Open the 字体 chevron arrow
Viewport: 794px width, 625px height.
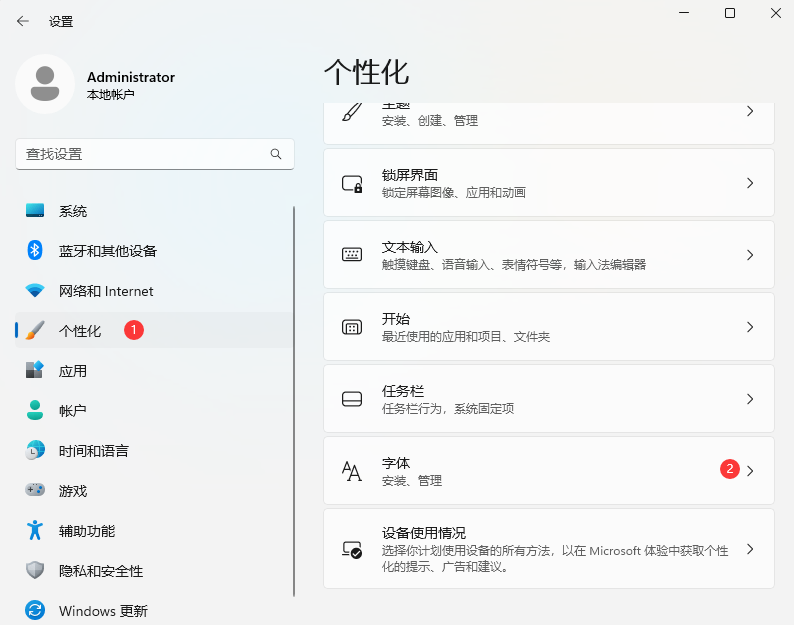pyautogui.click(x=750, y=471)
